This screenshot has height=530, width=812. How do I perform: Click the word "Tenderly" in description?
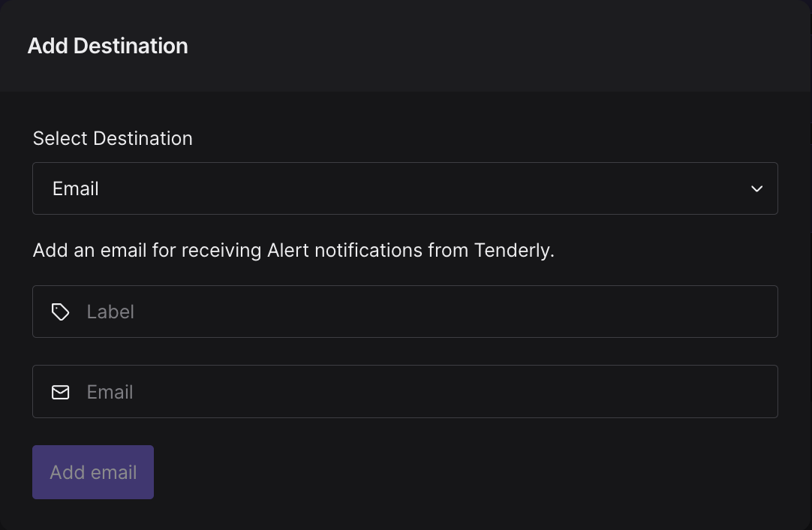512,250
